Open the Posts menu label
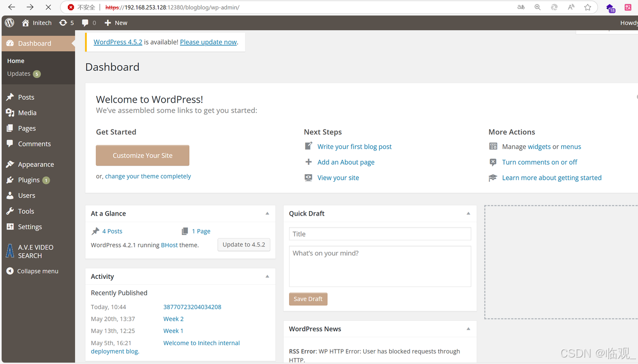638x364 pixels. [26, 97]
